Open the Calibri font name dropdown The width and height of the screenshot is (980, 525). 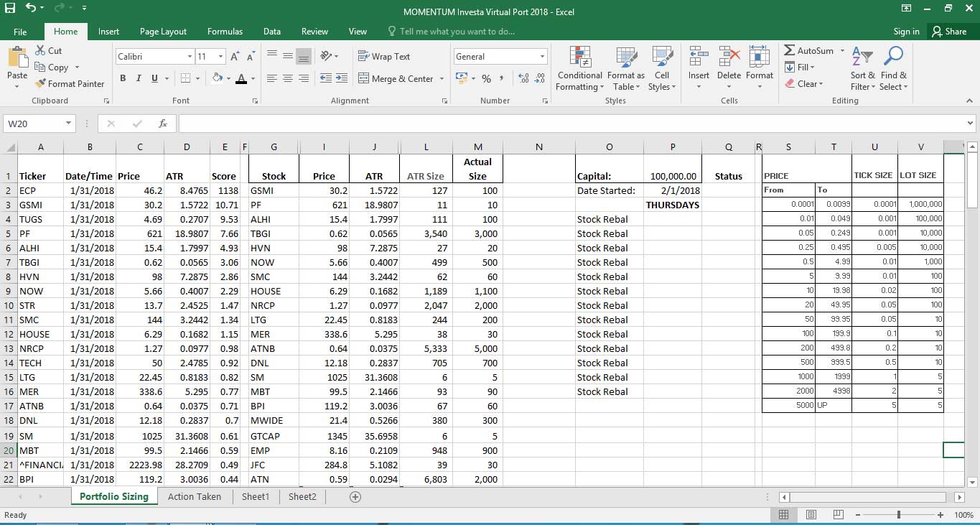(190, 57)
